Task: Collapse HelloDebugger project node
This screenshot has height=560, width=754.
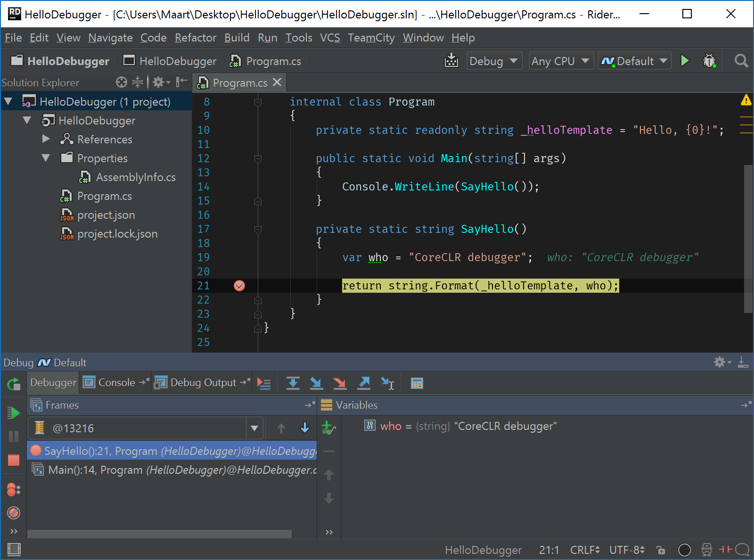Action: click(27, 120)
